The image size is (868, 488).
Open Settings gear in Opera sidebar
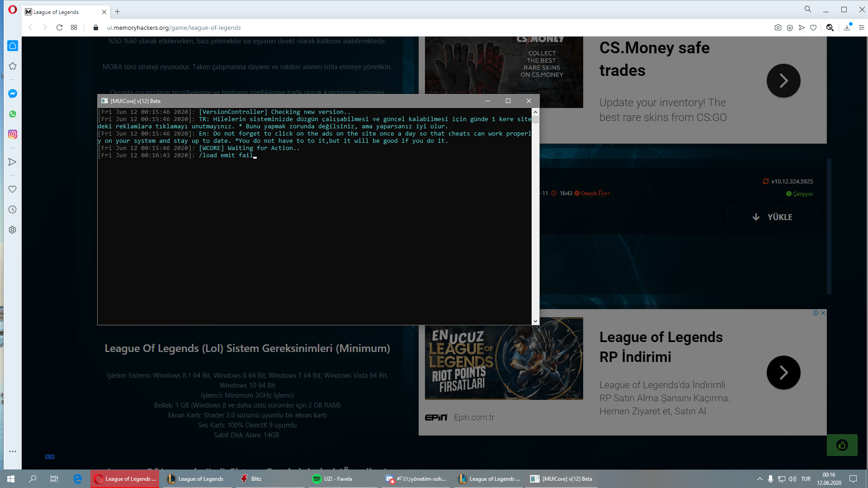(x=13, y=230)
